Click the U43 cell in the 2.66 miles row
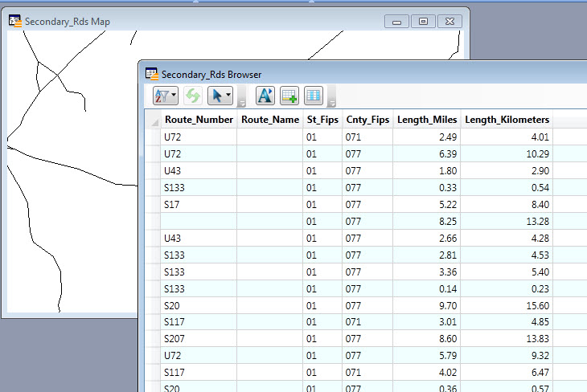The image size is (587, 392). click(199, 238)
